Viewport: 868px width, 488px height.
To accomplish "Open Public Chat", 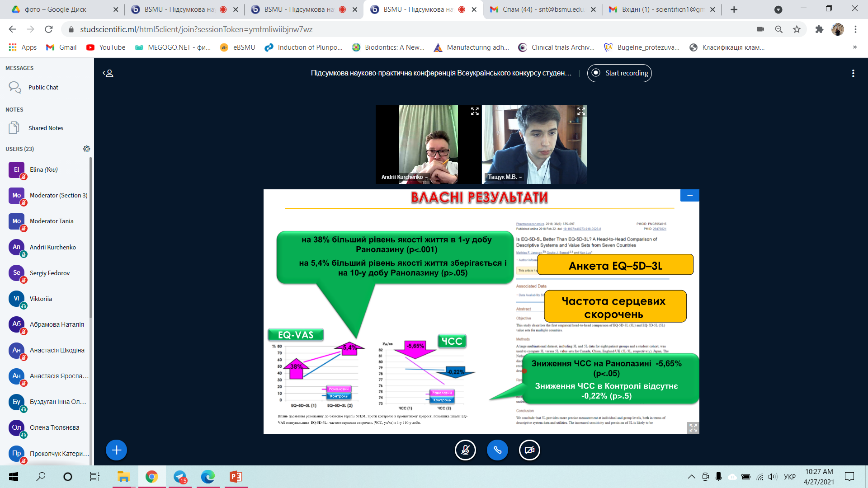I will tap(43, 87).
